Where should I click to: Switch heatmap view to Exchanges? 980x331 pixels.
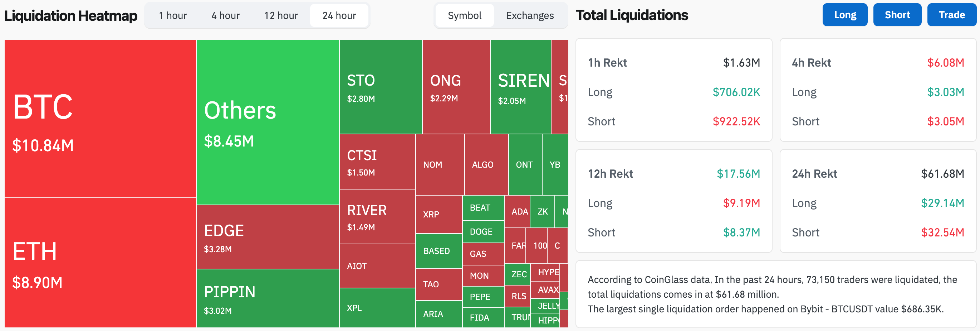point(530,16)
